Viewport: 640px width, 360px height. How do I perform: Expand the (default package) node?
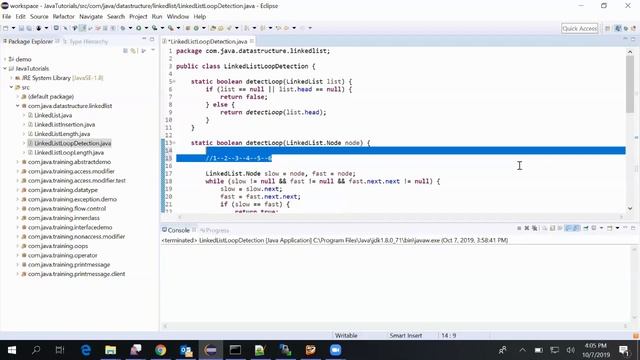pos(18,97)
